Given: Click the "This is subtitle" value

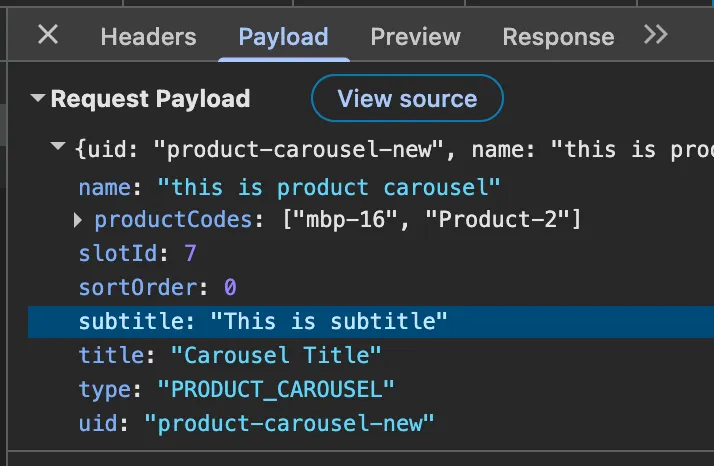Looking at the screenshot, I should point(329,322).
